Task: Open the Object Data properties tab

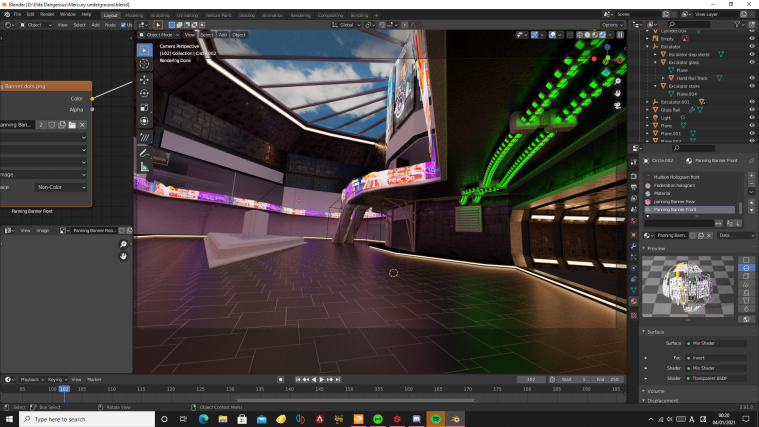Action: point(634,290)
